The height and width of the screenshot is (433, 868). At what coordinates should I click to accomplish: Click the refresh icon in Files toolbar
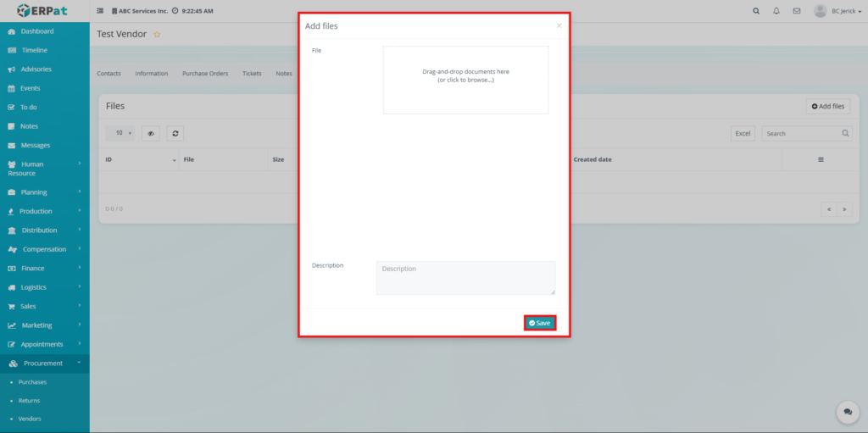point(175,133)
